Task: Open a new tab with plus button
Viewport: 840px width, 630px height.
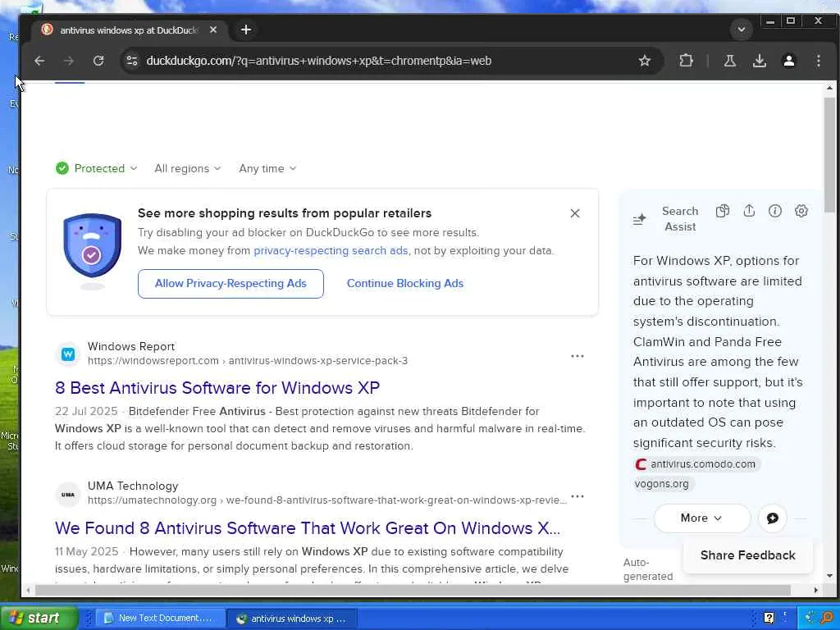Action: 246,30
